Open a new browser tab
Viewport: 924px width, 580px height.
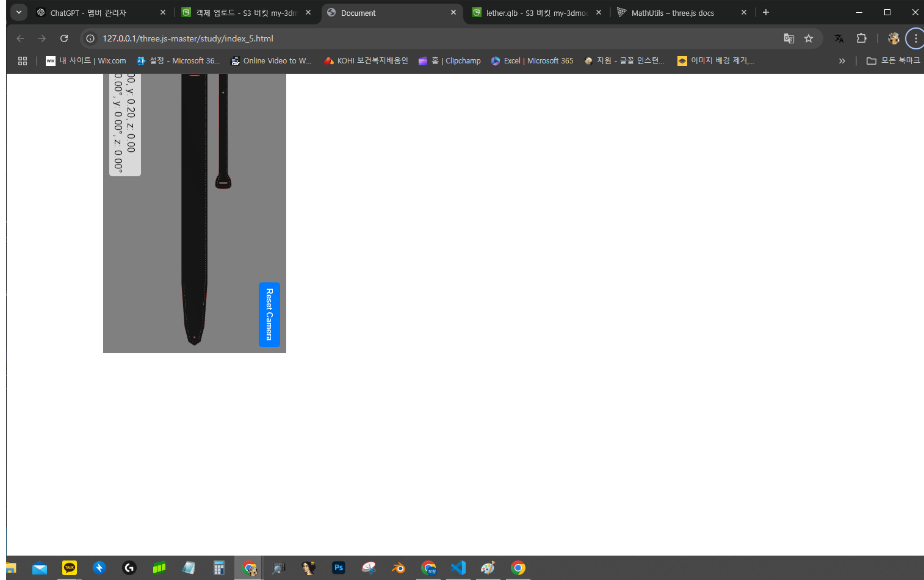pyautogui.click(x=766, y=13)
